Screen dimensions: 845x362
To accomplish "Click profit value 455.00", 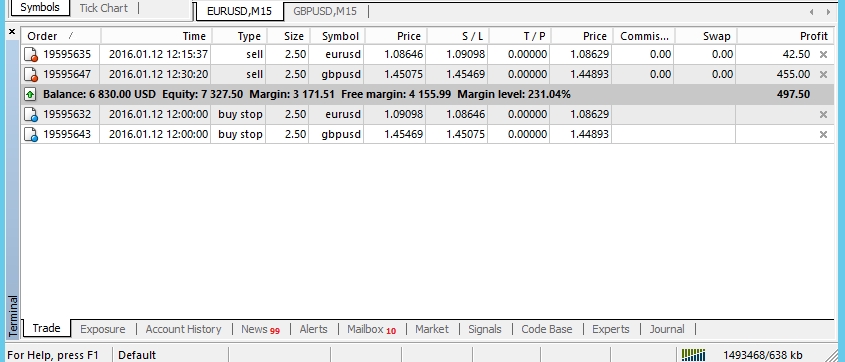I will (793, 74).
